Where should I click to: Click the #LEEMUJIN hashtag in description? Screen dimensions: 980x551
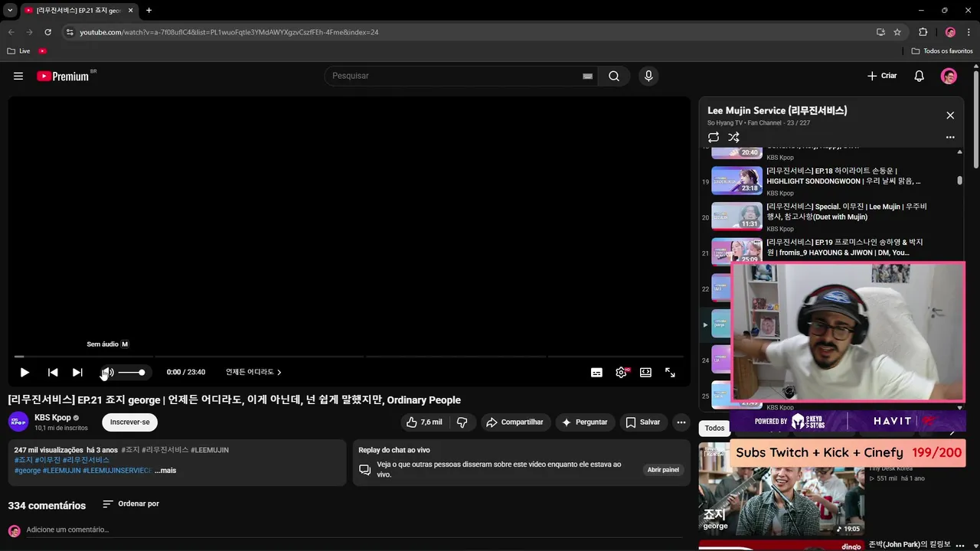click(210, 450)
